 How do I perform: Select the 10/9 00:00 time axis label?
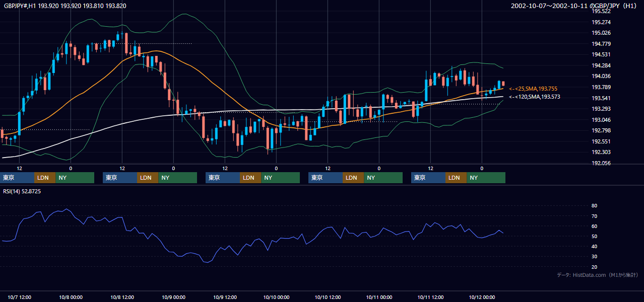tap(173, 297)
